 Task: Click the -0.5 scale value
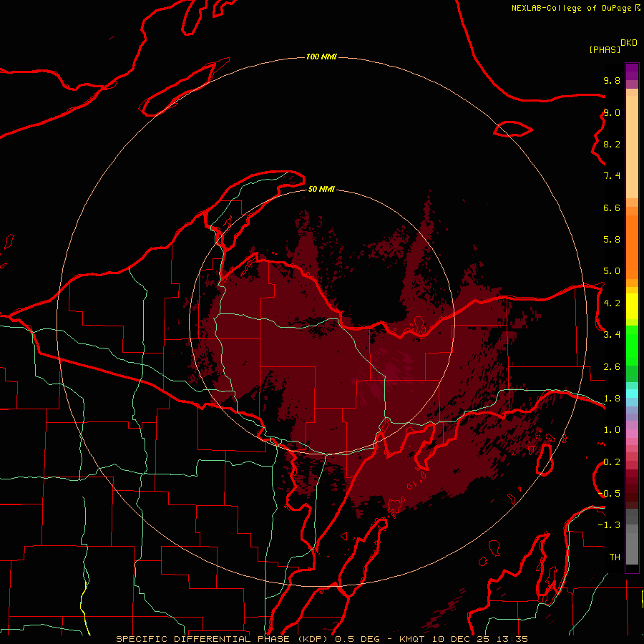(x=609, y=494)
